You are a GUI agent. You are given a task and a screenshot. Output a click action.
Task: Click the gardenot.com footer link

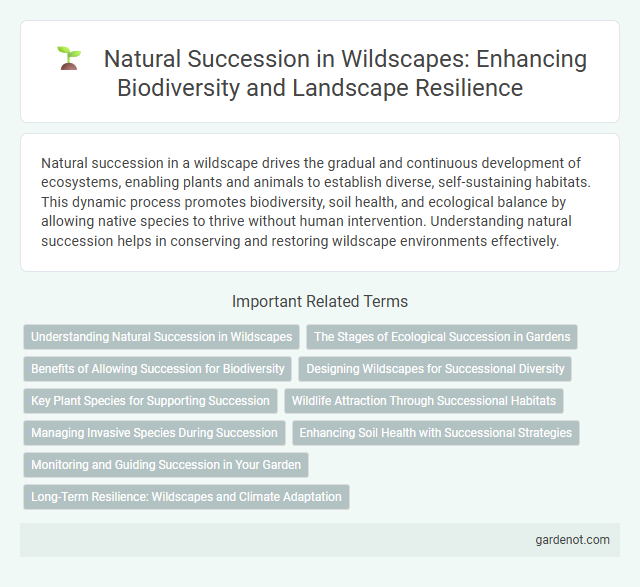(572, 540)
